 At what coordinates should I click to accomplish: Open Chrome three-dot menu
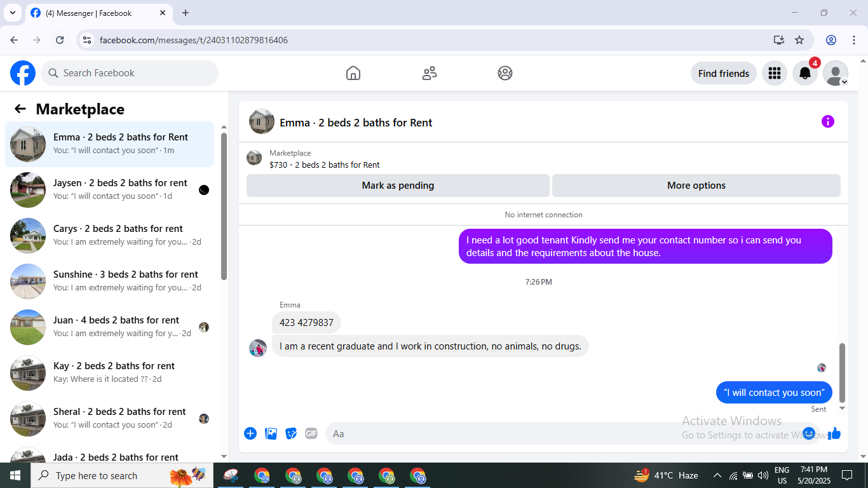pos(854,40)
